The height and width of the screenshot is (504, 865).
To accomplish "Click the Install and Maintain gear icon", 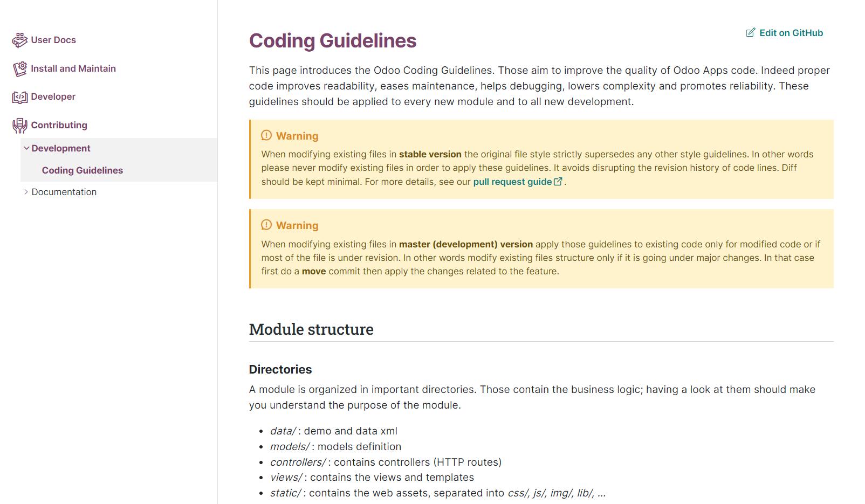I will pos(19,69).
